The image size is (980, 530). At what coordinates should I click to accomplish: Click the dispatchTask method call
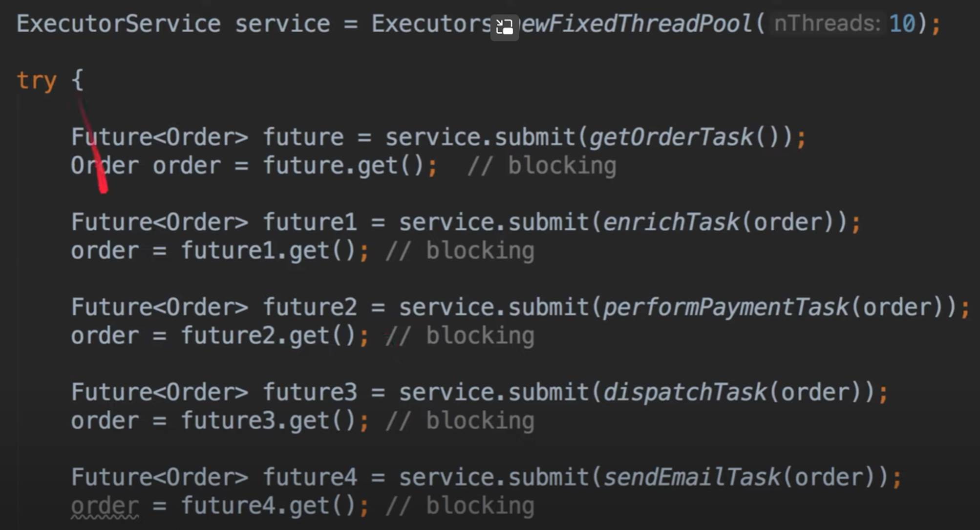click(685, 393)
